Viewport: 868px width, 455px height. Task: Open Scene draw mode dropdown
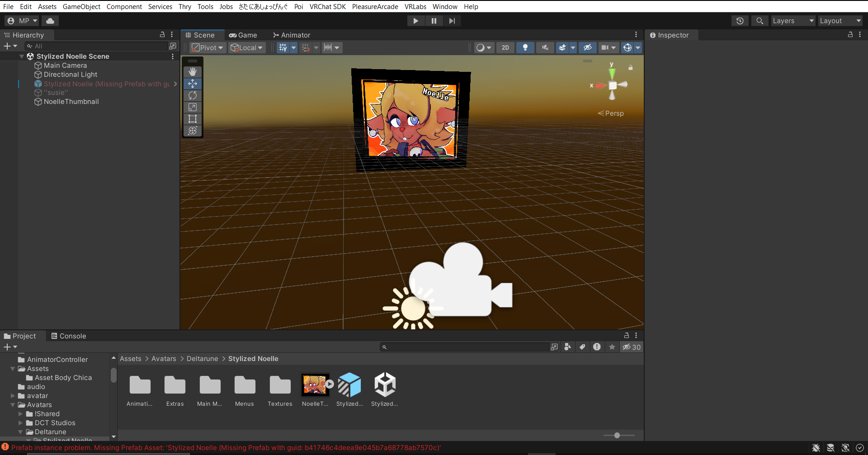tap(484, 47)
